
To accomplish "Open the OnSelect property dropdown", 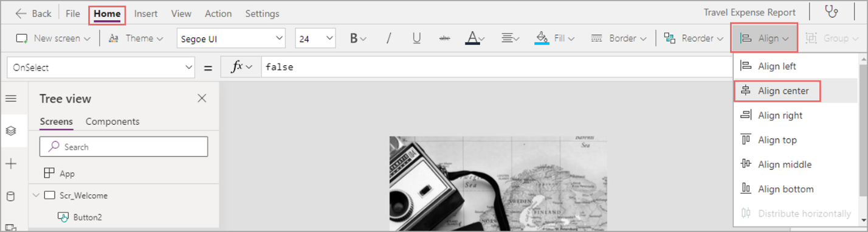I will 100,68.
